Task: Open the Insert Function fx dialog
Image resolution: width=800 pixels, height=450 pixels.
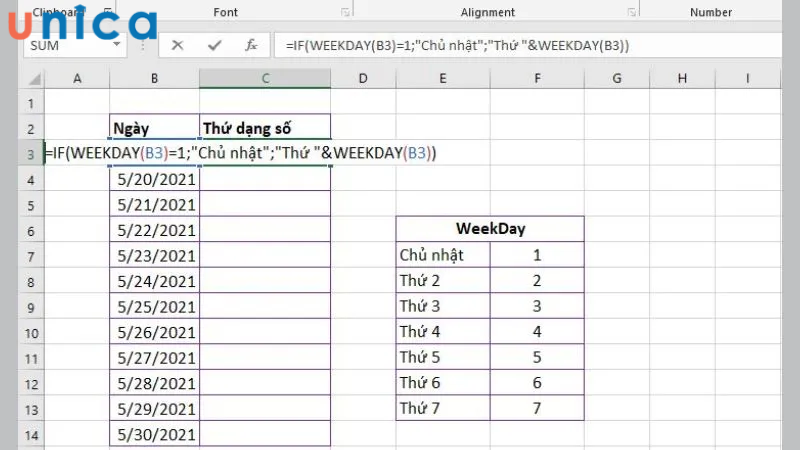Action: coord(252,45)
